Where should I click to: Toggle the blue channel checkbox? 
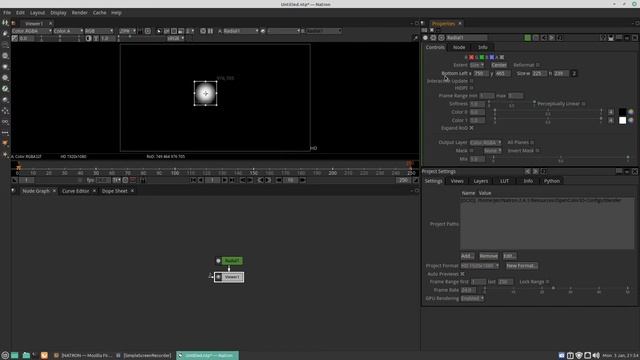click(492, 58)
